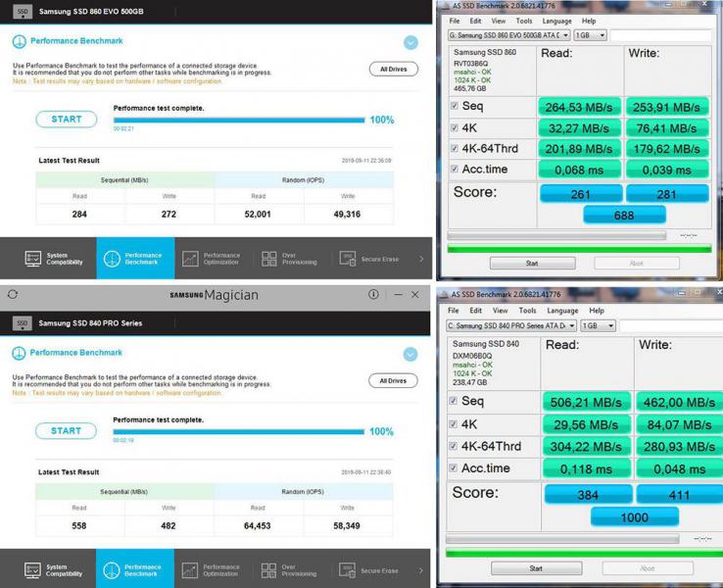The width and height of the screenshot is (723, 588).
Task: Open 1 GB size dropdown beside C: 840 PRO drive
Action: [598, 325]
